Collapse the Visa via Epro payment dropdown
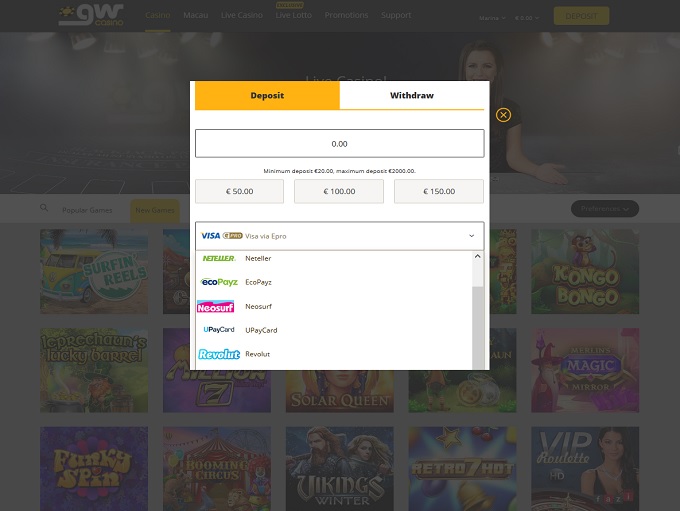Image resolution: width=680 pixels, height=511 pixels. [x=472, y=236]
